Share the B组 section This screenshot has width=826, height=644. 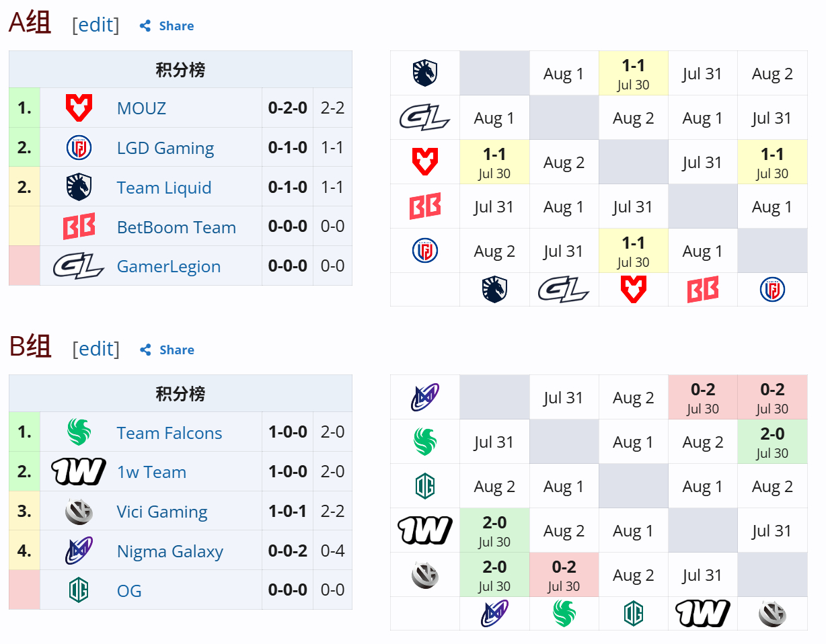coord(167,350)
